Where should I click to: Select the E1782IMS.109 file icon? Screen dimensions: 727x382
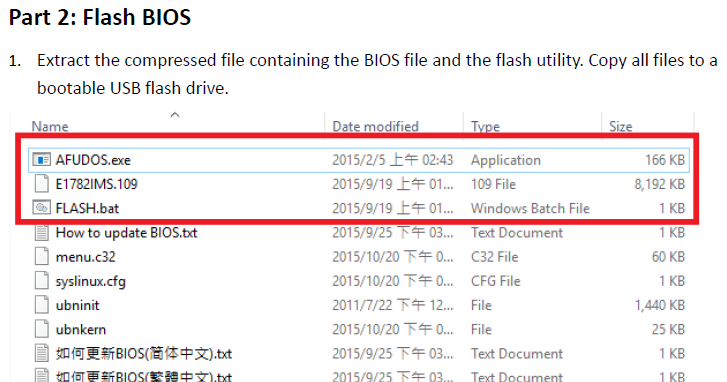click(41, 184)
